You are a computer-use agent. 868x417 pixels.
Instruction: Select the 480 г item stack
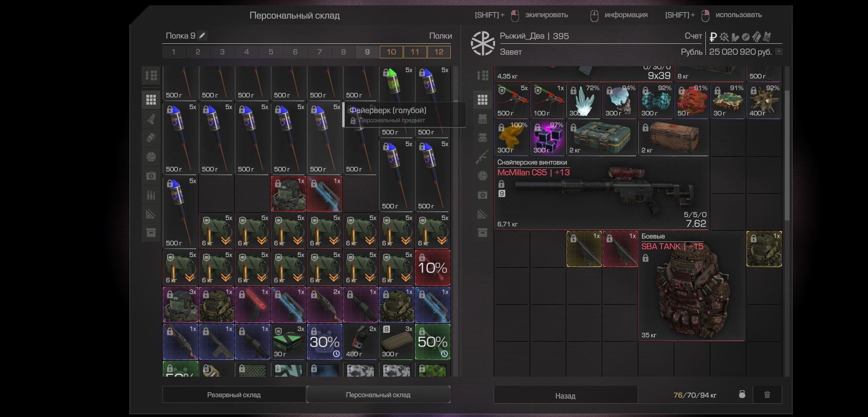point(361,342)
